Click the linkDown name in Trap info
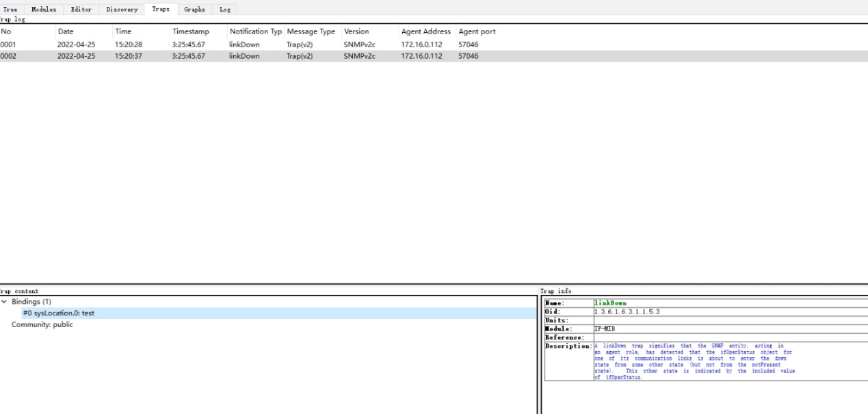 610,302
